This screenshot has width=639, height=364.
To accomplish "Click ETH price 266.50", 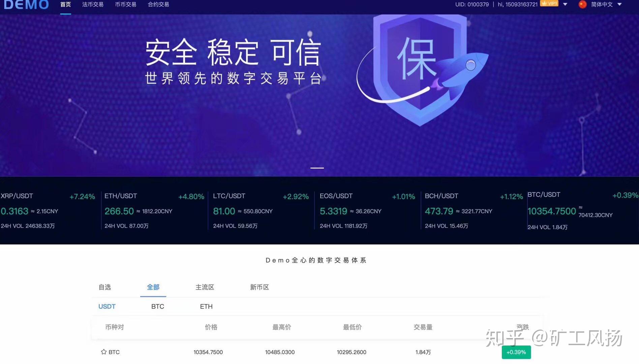I will pos(119,211).
